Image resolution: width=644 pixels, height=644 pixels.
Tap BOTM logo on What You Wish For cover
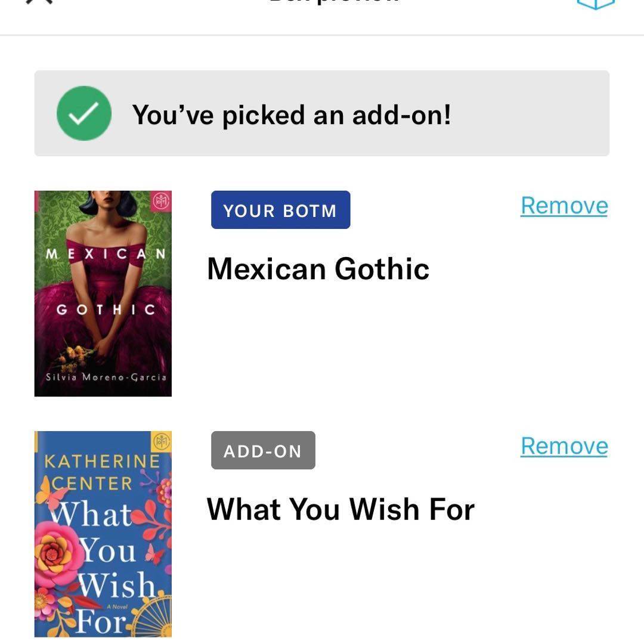tap(162, 442)
